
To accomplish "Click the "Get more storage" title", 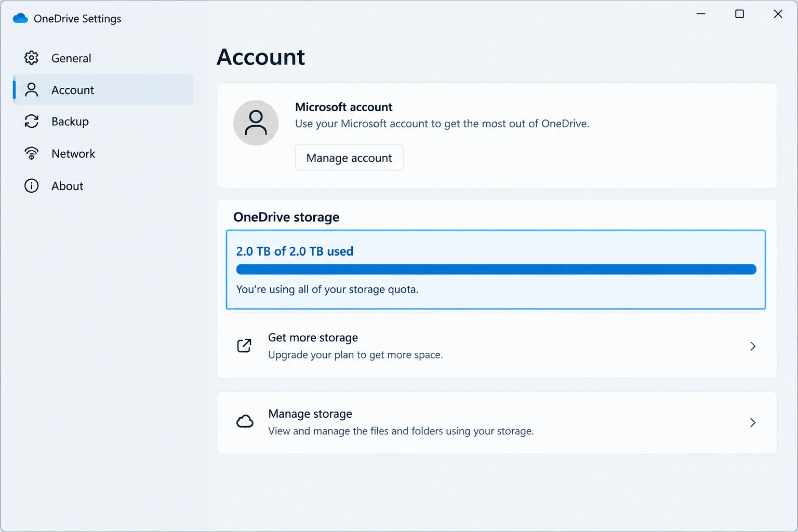I will pyautogui.click(x=313, y=338).
